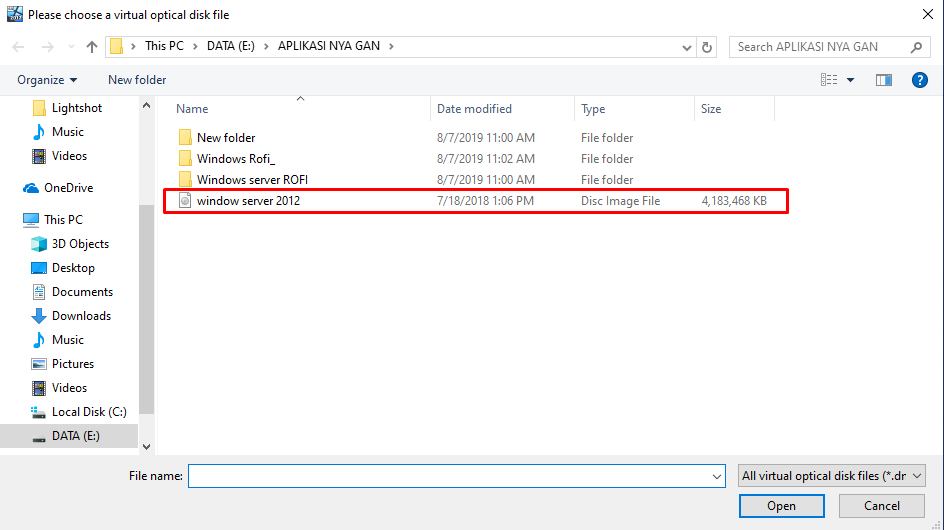
Task: Click the Open button
Action: (x=781, y=506)
